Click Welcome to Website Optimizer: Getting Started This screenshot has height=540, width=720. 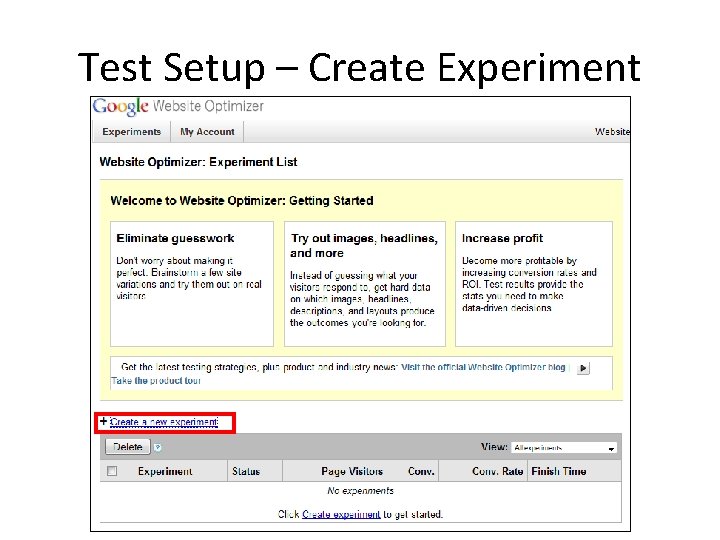pyautogui.click(x=242, y=201)
